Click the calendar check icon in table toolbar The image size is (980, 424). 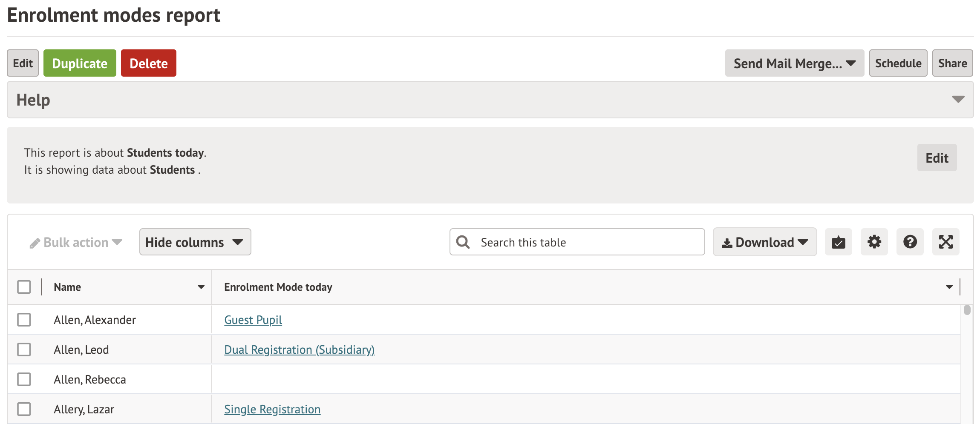pos(838,242)
